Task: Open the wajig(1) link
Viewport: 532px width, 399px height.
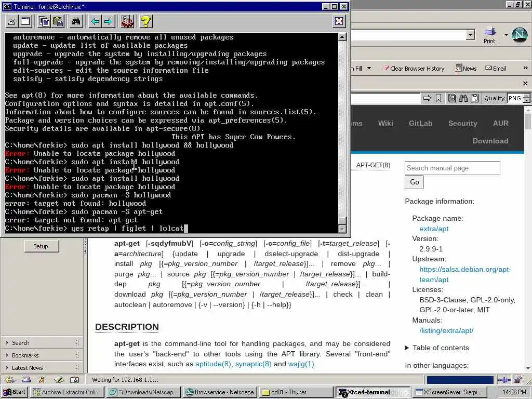Action: (301, 364)
